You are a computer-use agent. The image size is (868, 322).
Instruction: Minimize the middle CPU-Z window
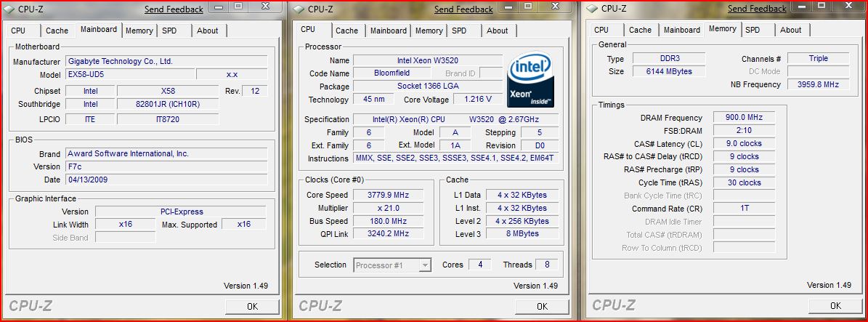click(x=508, y=7)
